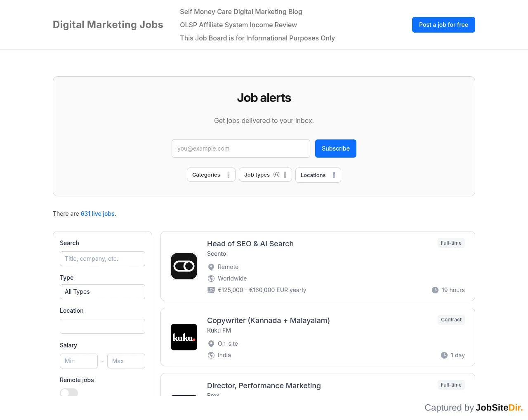528x420 pixels.
Task: Click the Kuku FM company name
Action: point(219,330)
